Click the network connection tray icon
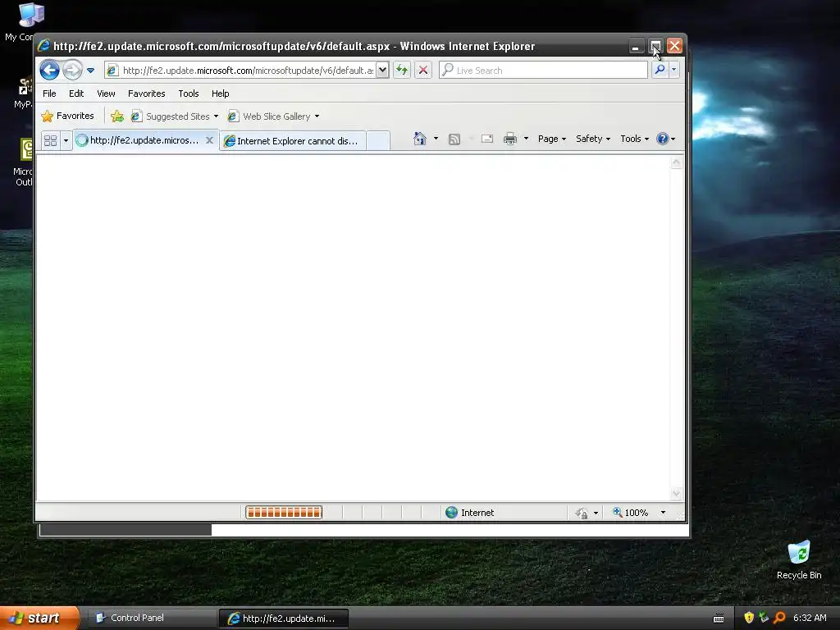The width and height of the screenshot is (840, 630). [764, 618]
